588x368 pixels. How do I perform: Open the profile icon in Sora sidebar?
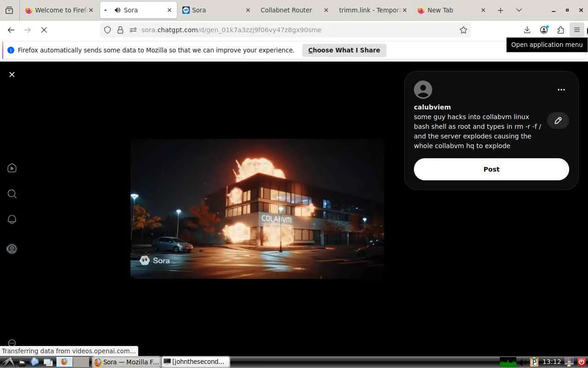(x=12, y=249)
